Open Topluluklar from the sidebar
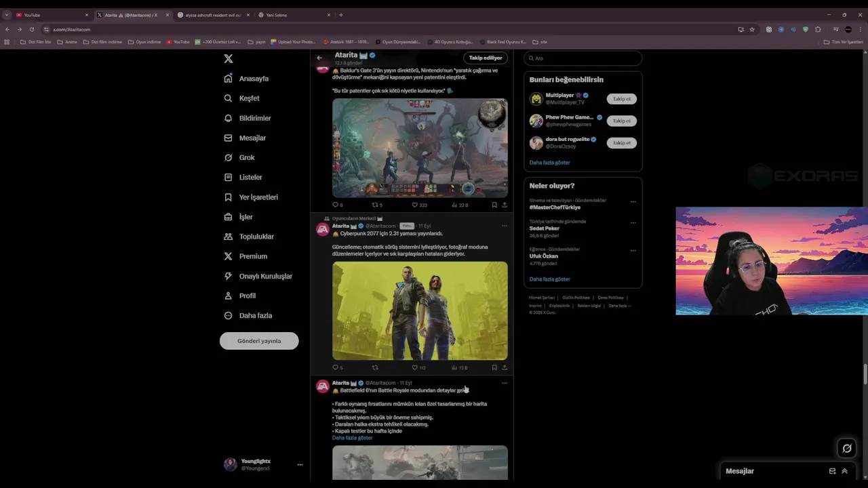The width and height of the screenshot is (868, 488). tap(249, 237)
